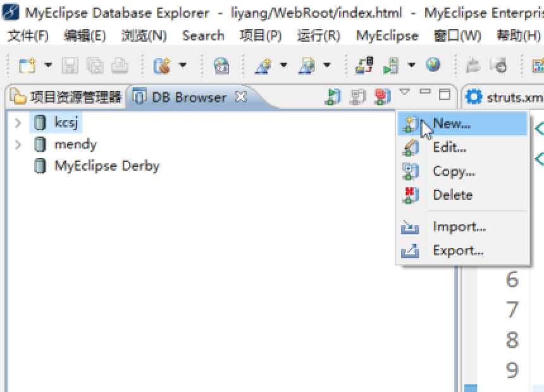
Task: Choose New... from the dropdown menu
Action: point(462,124)
